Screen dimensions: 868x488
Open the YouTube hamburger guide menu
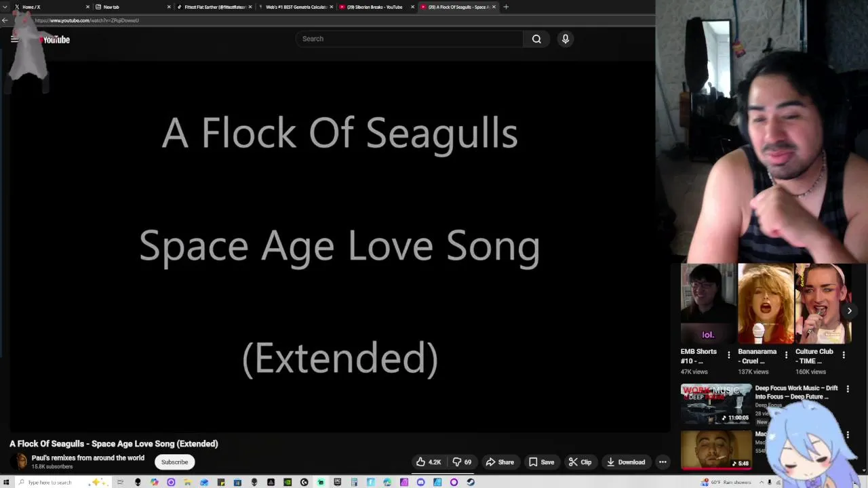coord(14,39)
